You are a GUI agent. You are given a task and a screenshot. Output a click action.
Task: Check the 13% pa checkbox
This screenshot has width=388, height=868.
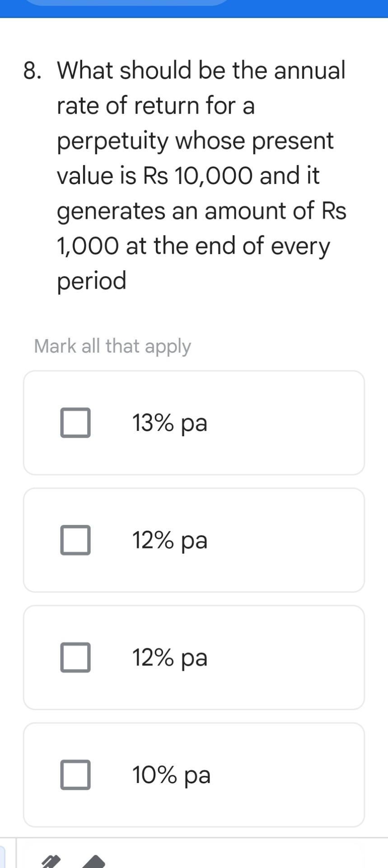[x=75, y=423]
